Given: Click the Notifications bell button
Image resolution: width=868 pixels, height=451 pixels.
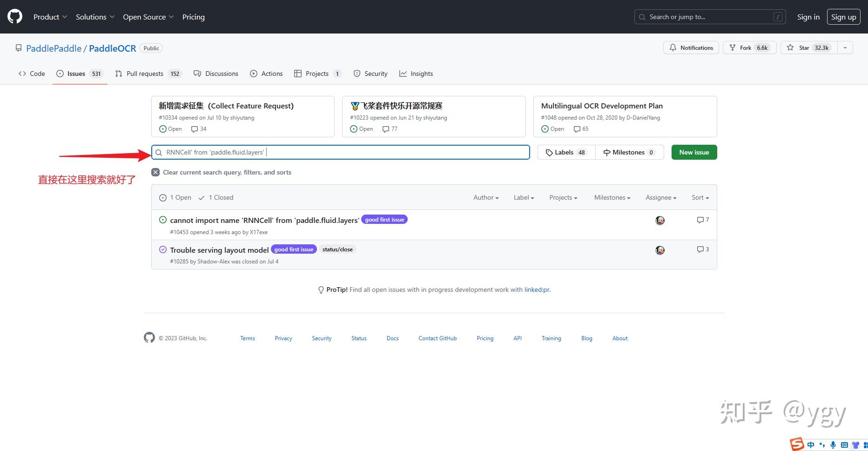Looking at the screenshot, I should (691, 47).
